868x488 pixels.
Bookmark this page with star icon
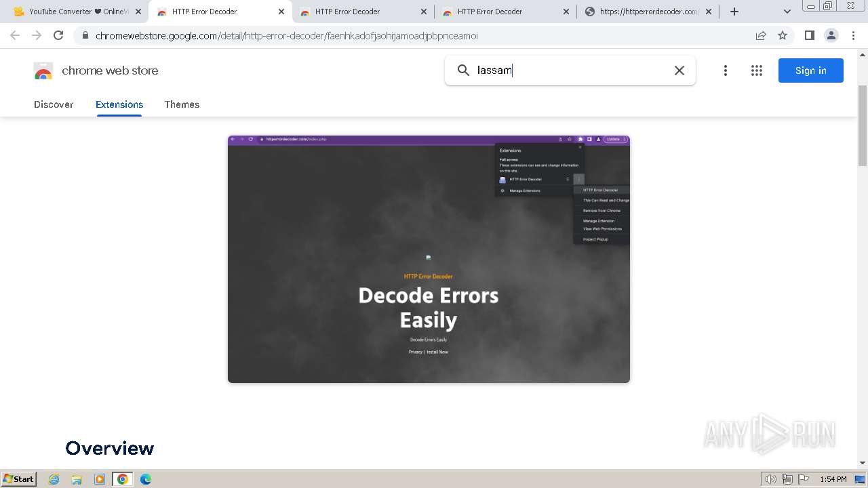pyautogui.click(x=783, y=35)
